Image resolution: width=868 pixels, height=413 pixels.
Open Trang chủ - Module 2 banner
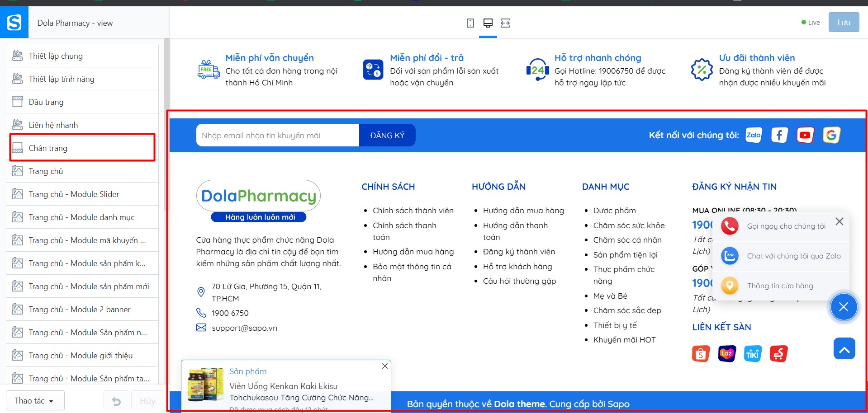(x=82, y=310)
